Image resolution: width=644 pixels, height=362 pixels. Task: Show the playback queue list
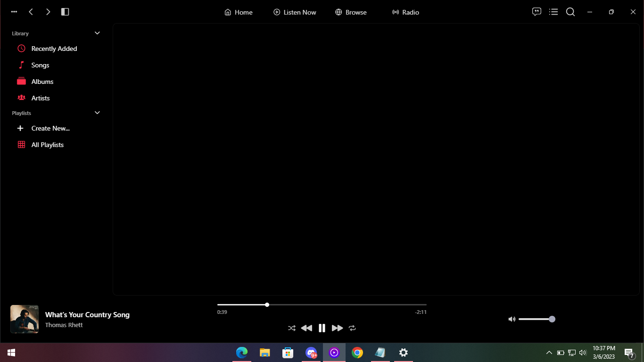point(553,12)
